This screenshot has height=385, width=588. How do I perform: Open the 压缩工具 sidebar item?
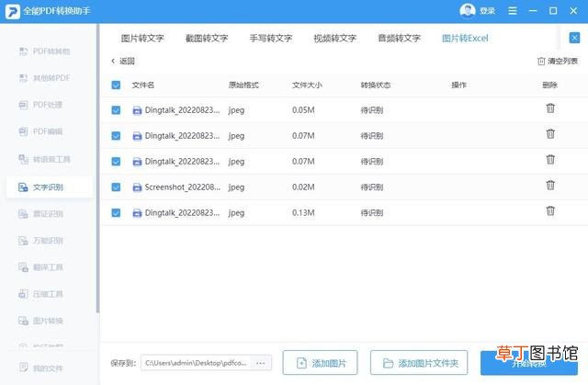point(40,294)
